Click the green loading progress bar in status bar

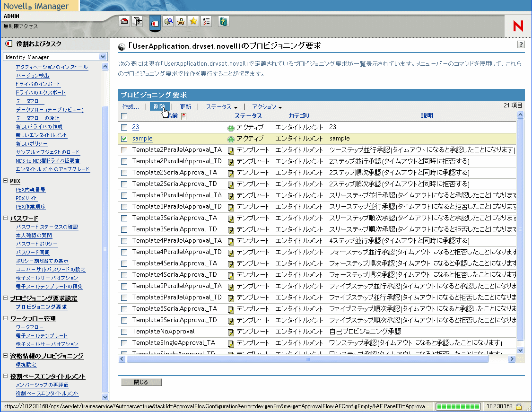[x=458, y=406]
